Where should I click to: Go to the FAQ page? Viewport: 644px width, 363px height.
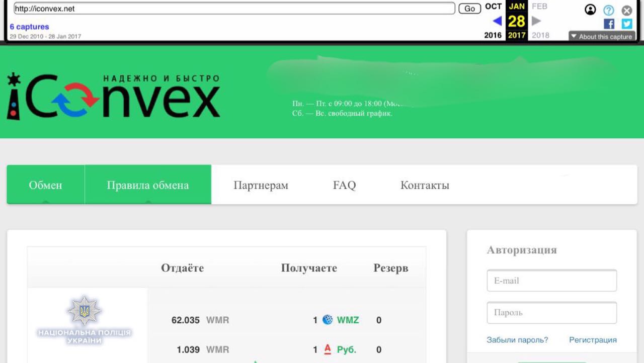tap(344, 185)
